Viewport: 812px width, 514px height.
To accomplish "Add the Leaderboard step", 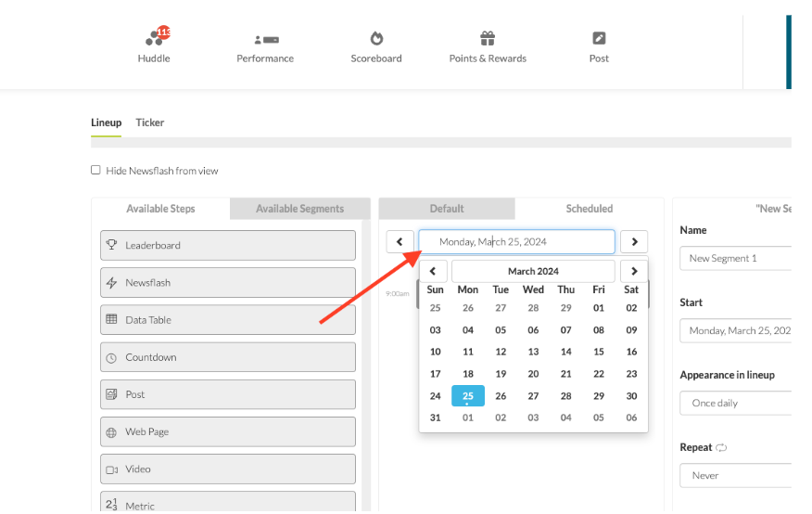I will (x=228, y=245).
